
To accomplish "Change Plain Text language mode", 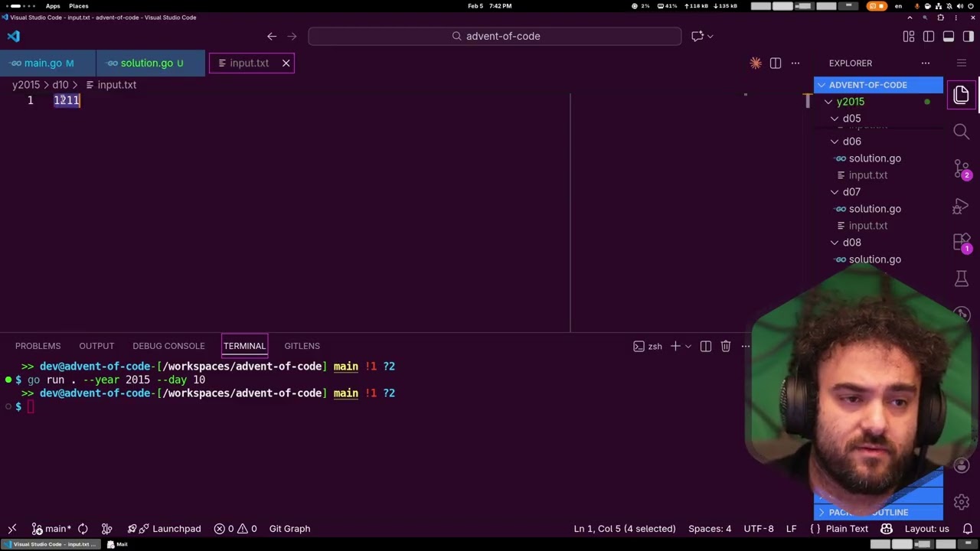I will click(x=847, y=529).
